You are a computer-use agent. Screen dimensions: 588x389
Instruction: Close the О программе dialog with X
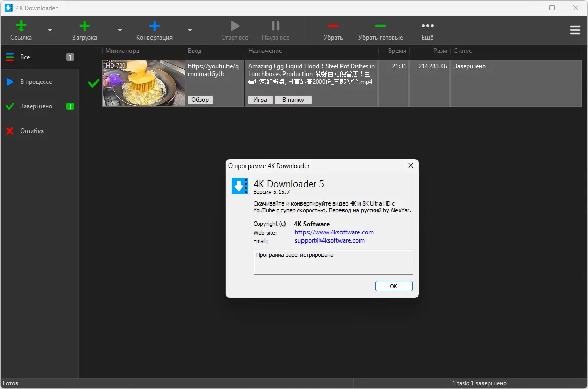click(411, 165)
